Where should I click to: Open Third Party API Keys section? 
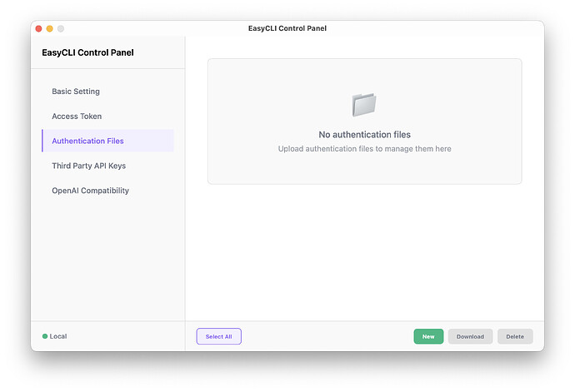pyautogui.click(x=107, y=166)
